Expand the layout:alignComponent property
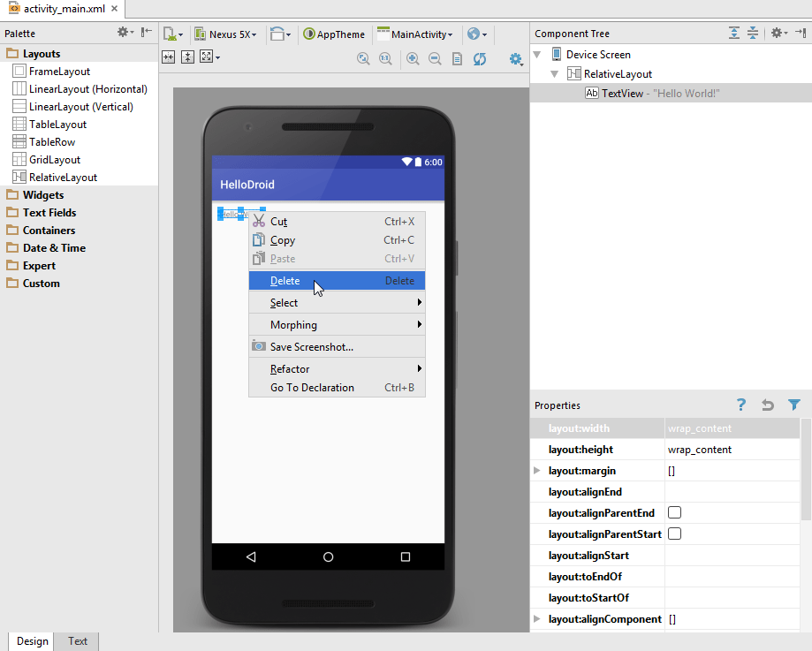Viewport: 812px width, 651px height. tap(537, 619)
